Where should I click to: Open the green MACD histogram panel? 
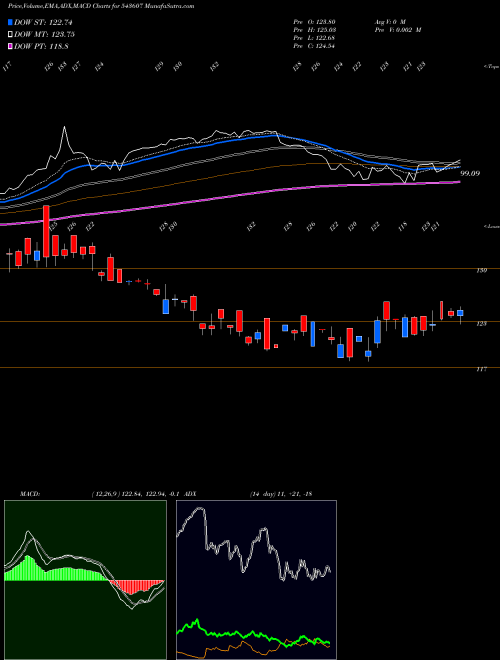(85, 580)
